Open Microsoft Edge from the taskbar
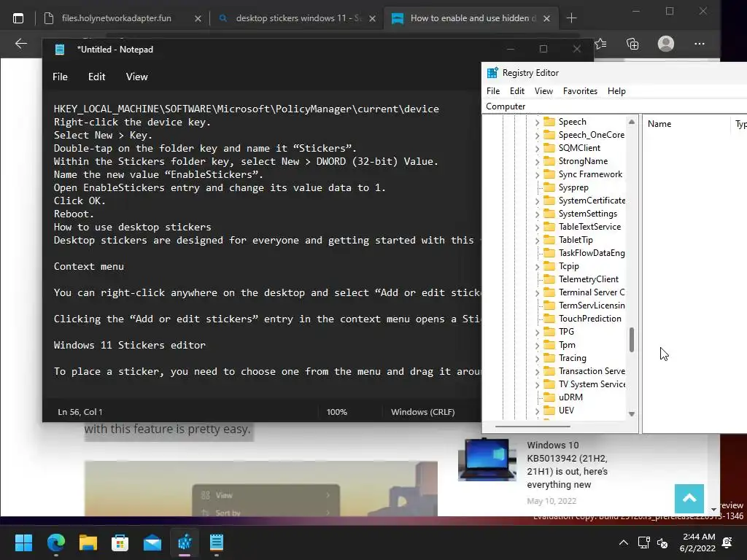747x560 pixels. click(56, 542)
